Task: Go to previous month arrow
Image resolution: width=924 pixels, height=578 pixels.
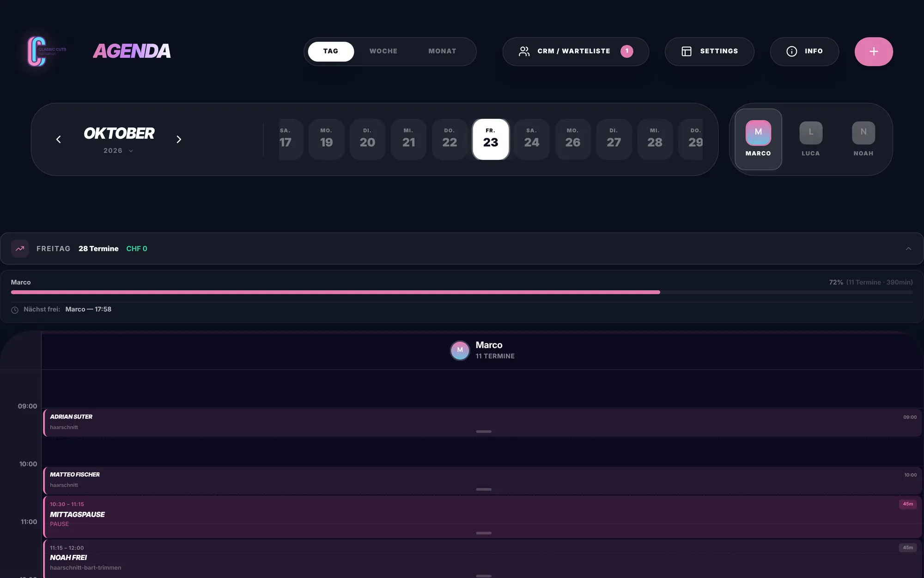Action: click(59, 139)
